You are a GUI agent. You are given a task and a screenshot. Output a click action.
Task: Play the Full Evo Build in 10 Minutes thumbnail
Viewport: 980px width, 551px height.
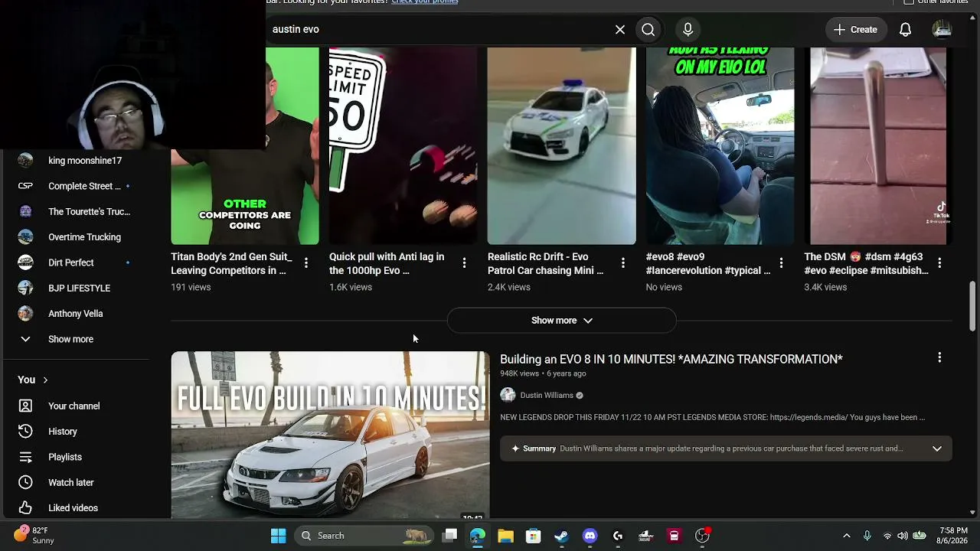330,435
